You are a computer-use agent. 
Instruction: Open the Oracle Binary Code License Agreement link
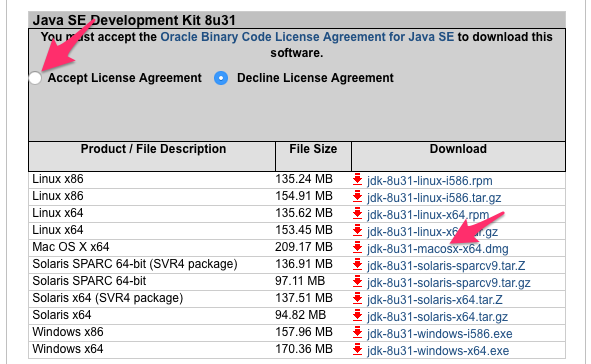[x=307, y=37]
